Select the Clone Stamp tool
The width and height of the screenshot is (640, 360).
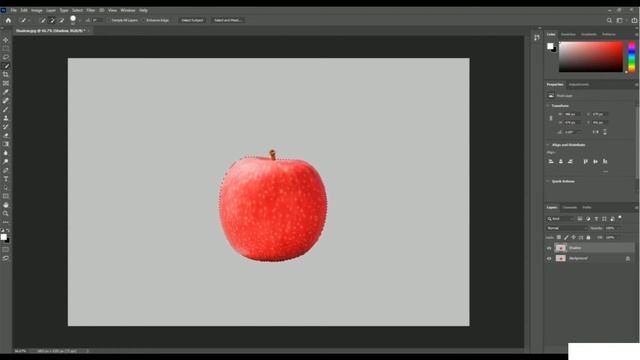pos(6,118)
